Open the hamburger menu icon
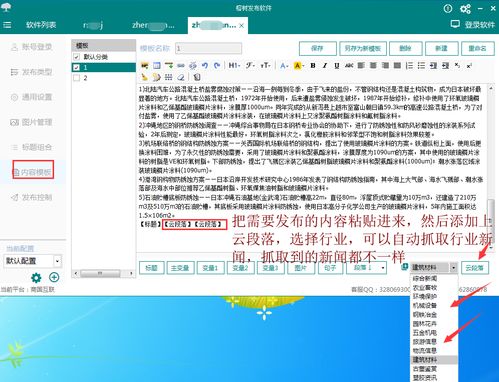 click(x=7, y=25)
